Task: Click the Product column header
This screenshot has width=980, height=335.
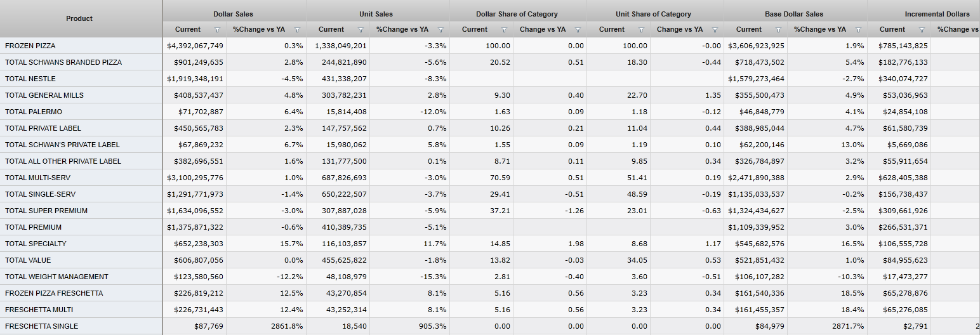Action: 79,18
